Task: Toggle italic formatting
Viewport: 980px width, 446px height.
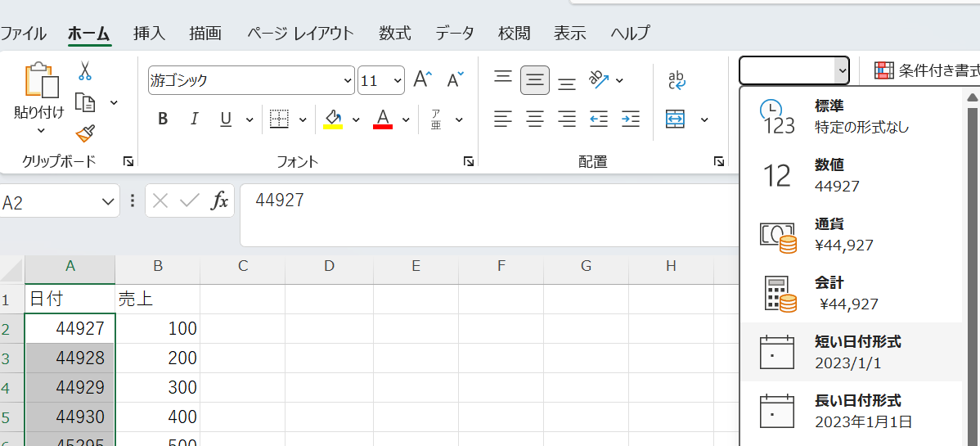Action: 194,119
